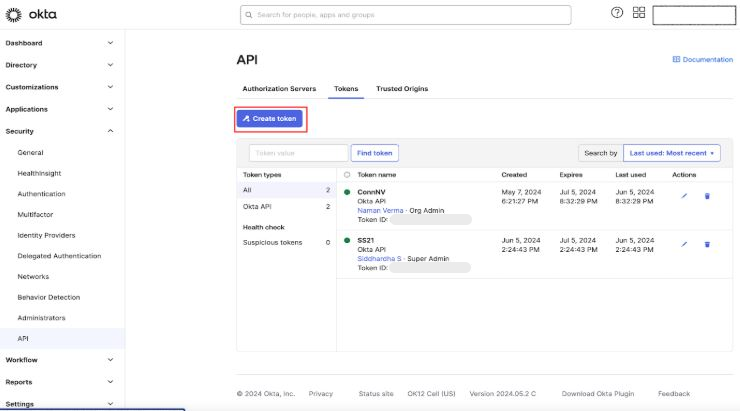Image resolution: width=740 pixels, height=411 pixels.
Task: Filter by All token types
Action: tap(286, 190)
